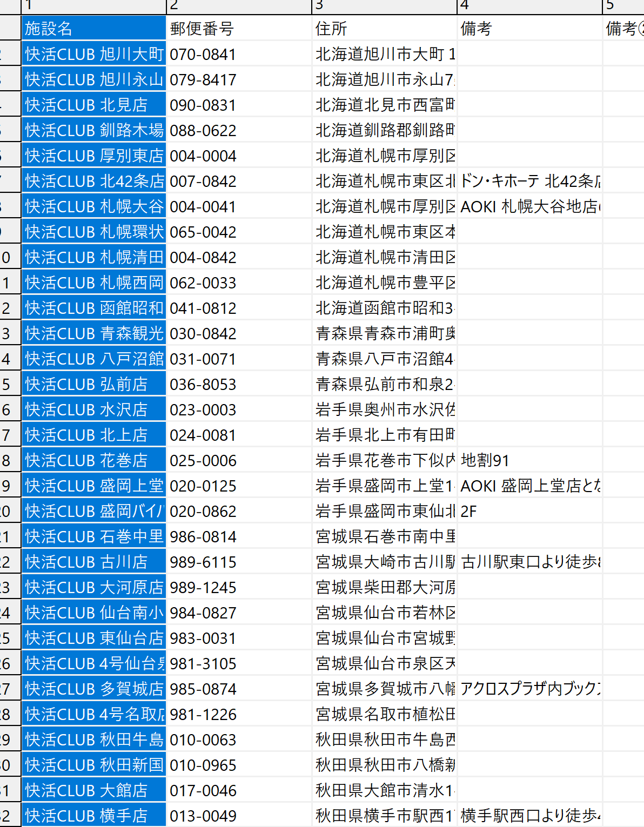Select note cell 横手駅西口より徒歩
The width and height of the screenshot is (644, 827).
[529, 815]
